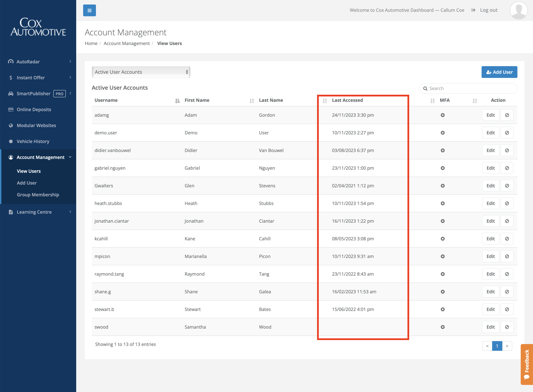This screenshot has height=392, width=533.
Task: Toggle the sidebar with the hamburger menu button
Action: (90, 10)
